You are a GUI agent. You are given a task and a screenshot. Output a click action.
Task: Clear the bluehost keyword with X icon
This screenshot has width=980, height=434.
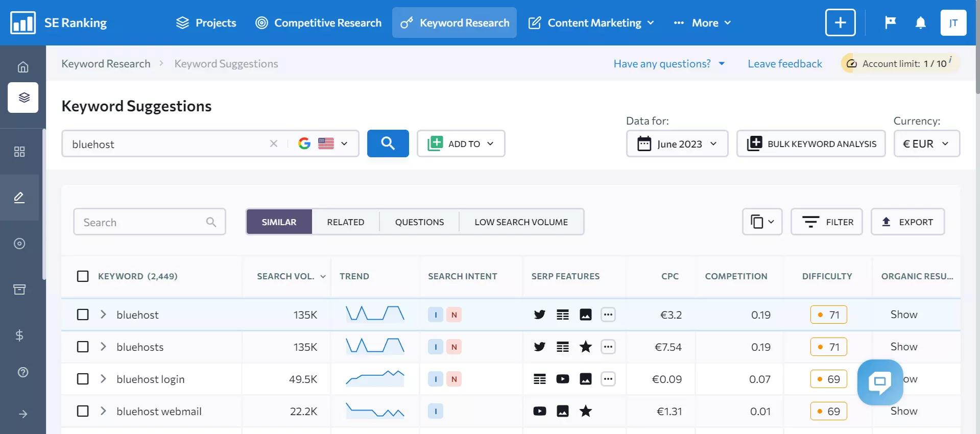(x=274, y=143)
